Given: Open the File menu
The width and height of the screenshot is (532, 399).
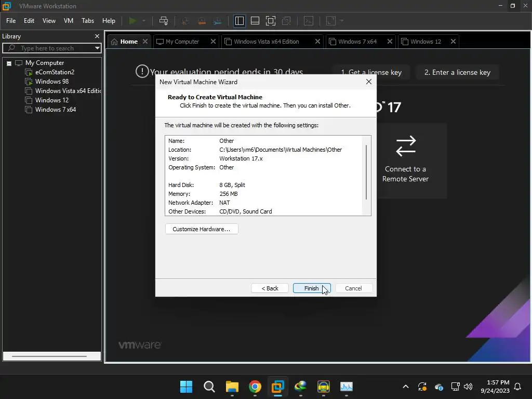Looking at the screenshot, I should 11,21.
